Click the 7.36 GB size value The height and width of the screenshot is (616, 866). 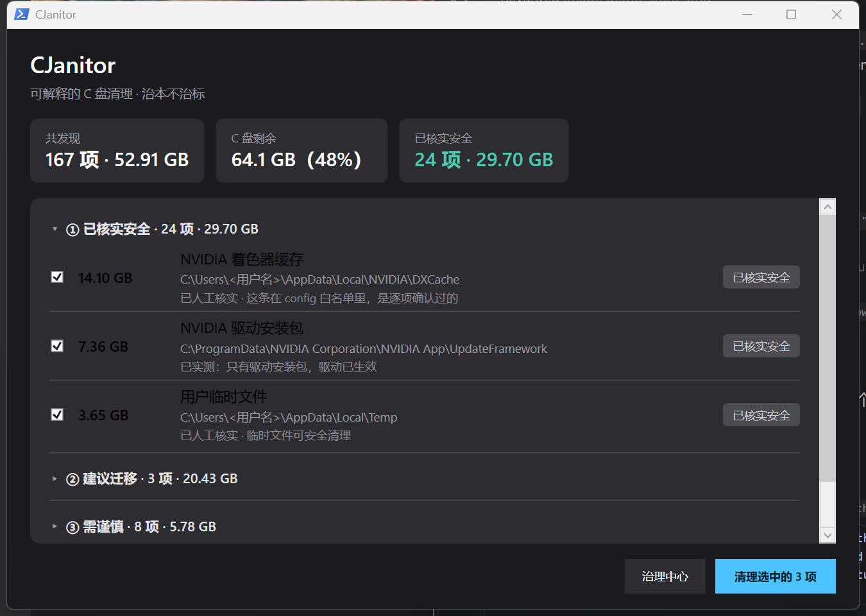[x=103, y=346]
